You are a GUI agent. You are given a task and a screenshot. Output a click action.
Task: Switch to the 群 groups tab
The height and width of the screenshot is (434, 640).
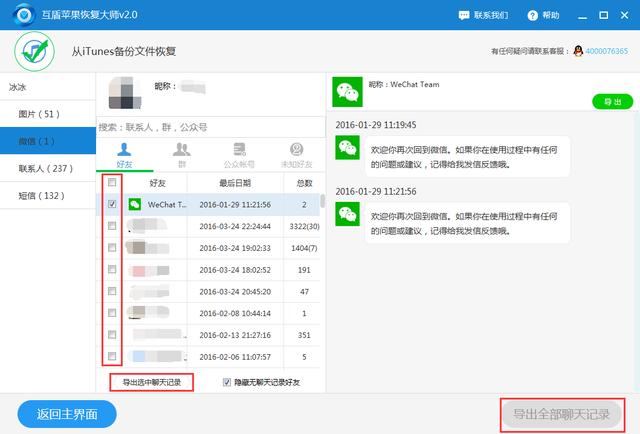[x=182, y=156]
